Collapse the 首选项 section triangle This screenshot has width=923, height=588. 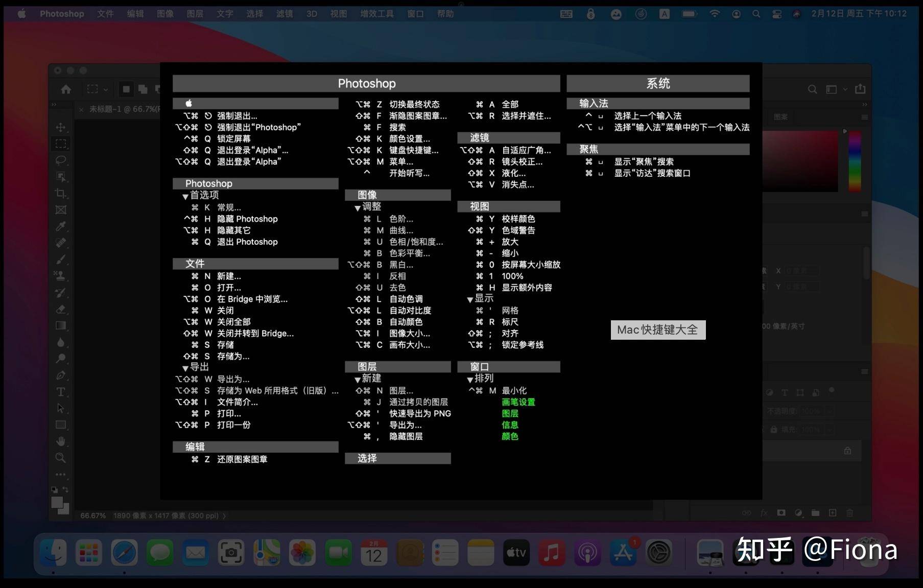tap(185, 197)
